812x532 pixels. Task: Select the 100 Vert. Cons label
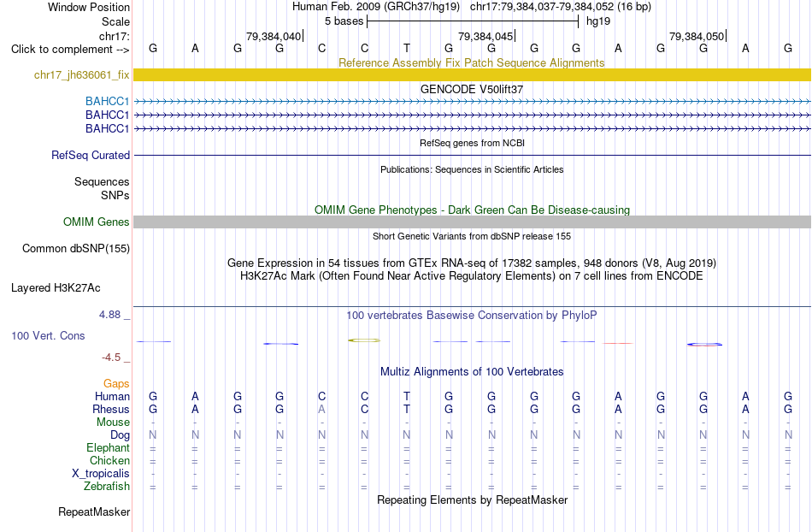click(x=48, y=335)
